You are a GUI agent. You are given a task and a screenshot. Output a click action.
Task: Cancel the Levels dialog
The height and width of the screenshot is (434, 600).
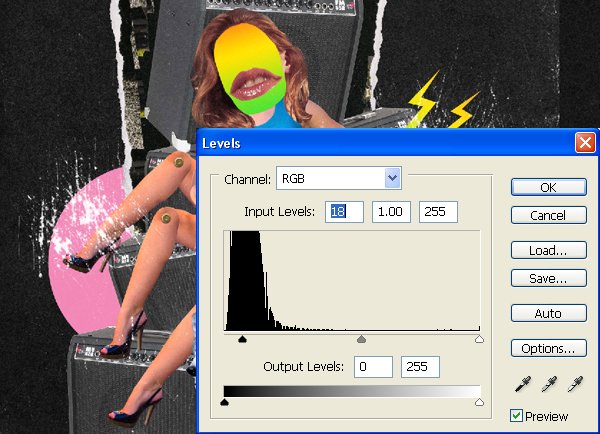pos(548,215)
